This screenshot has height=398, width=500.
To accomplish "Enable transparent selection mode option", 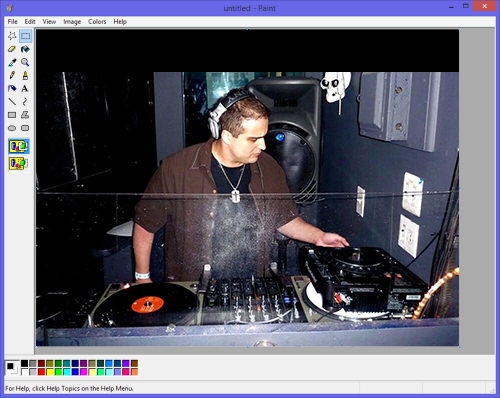I will [19, 164].
